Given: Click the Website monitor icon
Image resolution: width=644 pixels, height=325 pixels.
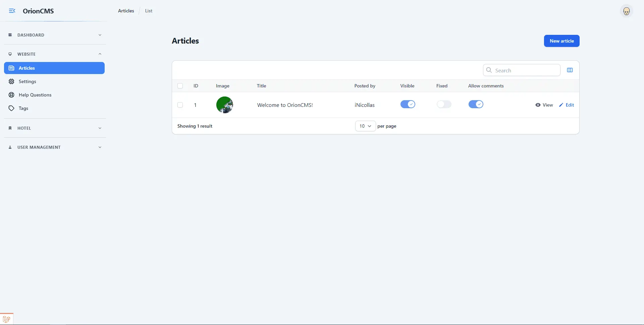Looking at the screenshot, I should (x=10, y=54).
